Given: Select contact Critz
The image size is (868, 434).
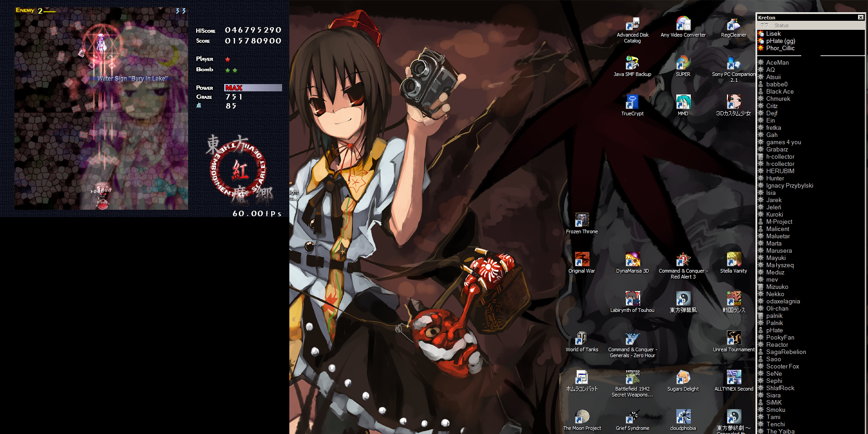Looking at the screenshot, I should point(772,106).
